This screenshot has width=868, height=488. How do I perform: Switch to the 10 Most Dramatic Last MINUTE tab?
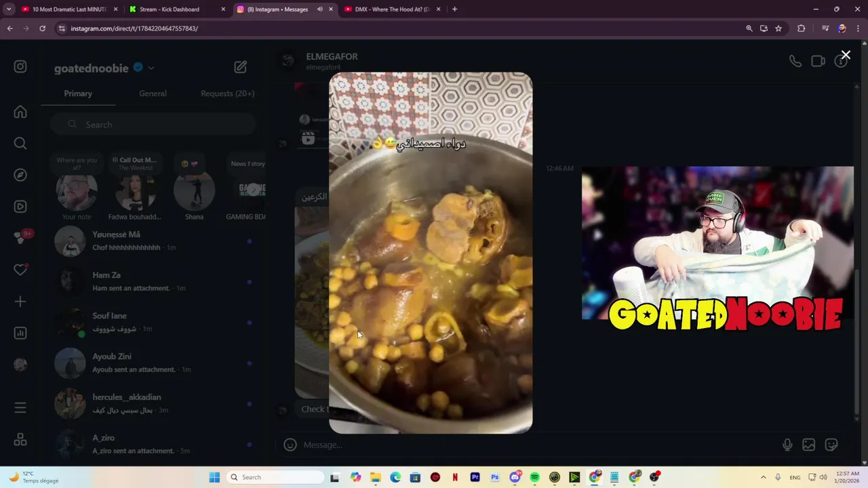point(70,9)
